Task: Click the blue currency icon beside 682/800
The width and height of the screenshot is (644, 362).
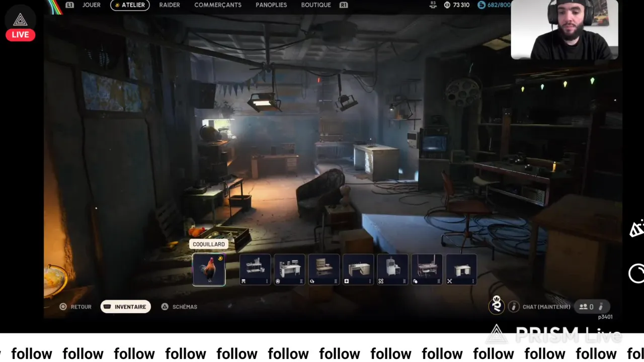Action: 481,5
